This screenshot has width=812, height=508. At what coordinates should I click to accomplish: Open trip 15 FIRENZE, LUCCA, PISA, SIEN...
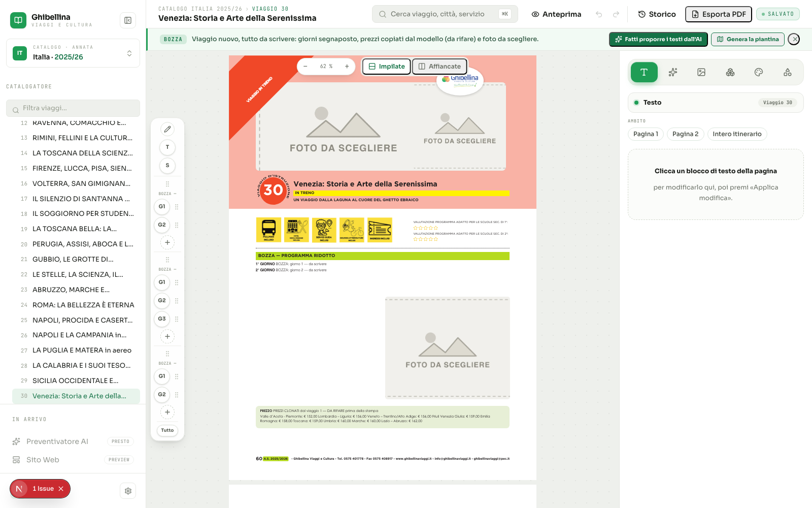coord(76,168)
